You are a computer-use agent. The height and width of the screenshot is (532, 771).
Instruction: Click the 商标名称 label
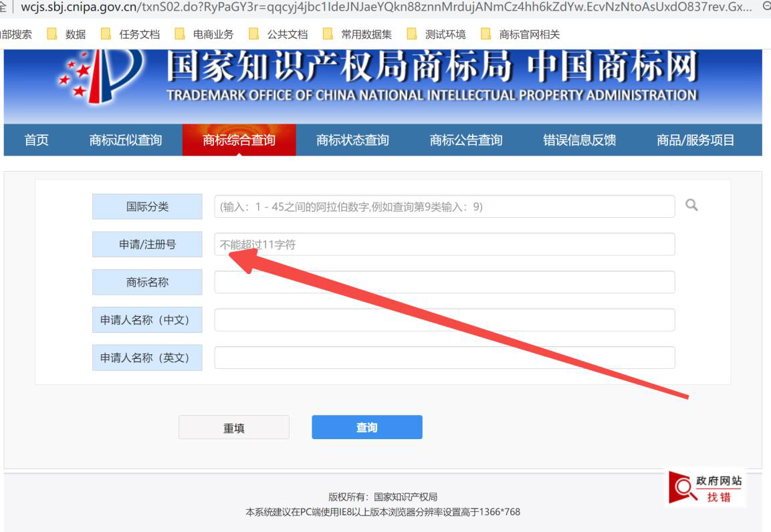pos(147,282)
